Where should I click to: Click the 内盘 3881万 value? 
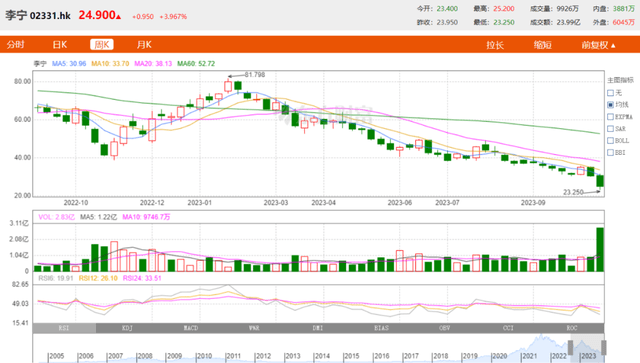(x=623, y=9)
